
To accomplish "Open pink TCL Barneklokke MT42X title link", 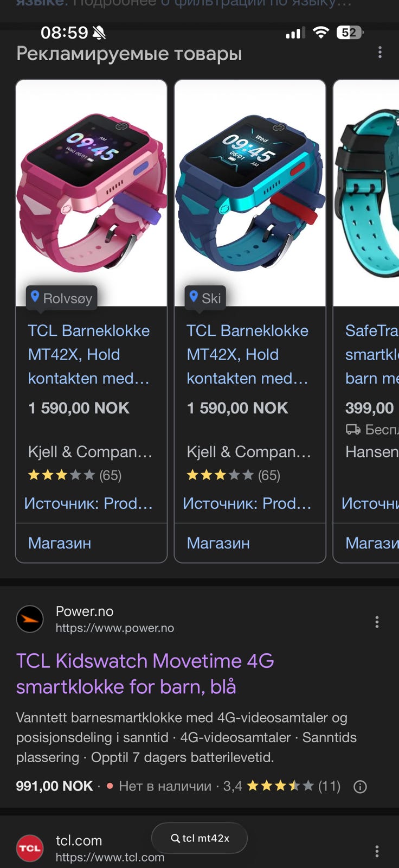I will 89,354.
